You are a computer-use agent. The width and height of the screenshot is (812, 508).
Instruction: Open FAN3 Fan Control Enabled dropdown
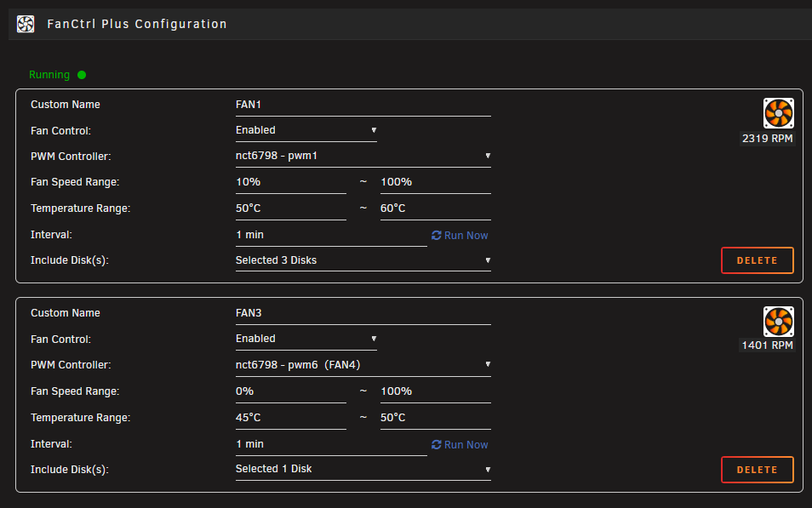click(306, 339)
